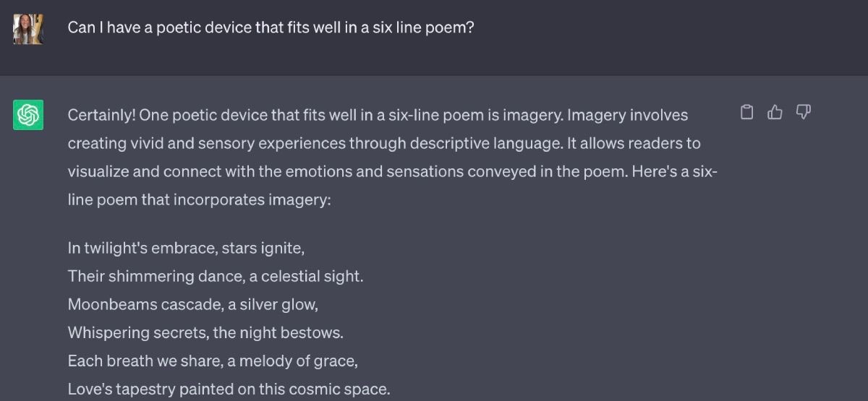
Task: Click the text "line poem that incorporates imagery:"
Action: coord(199,199)
